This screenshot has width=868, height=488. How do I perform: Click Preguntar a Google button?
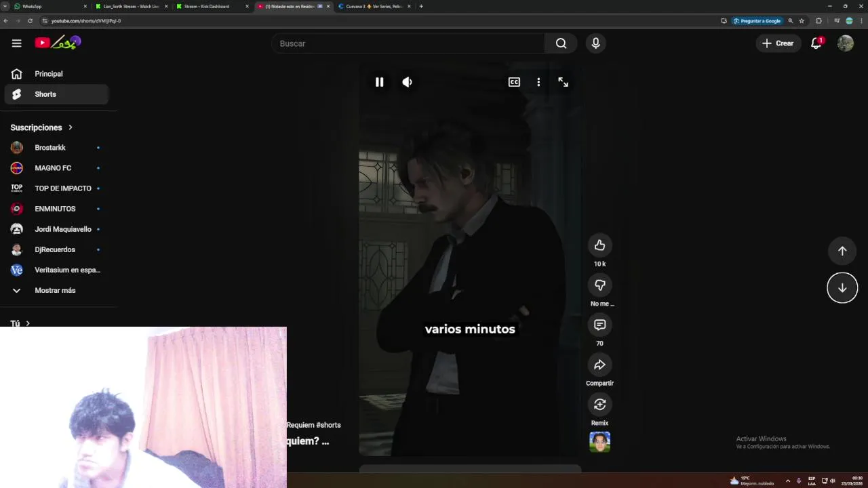[757, 21]
